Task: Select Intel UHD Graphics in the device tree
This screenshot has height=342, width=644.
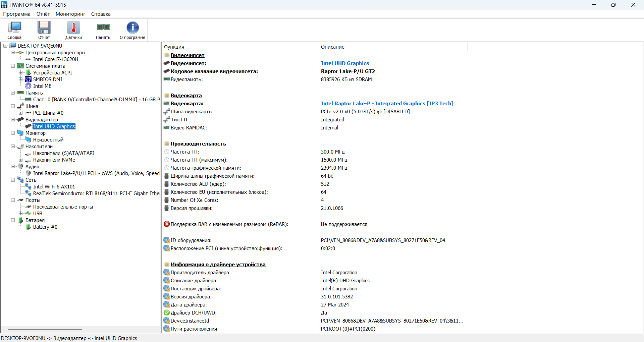Action: [x=54, y=126]
